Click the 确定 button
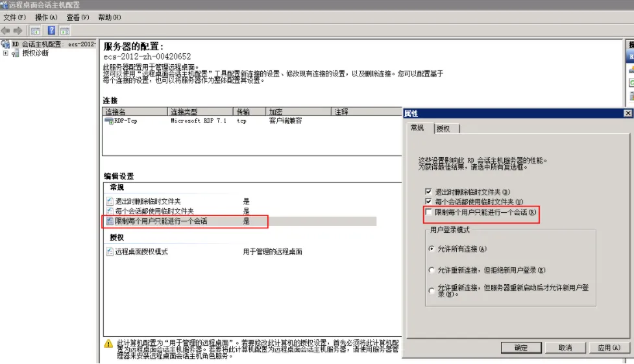This screenshot has height=364, width=634. click(521, 348)
